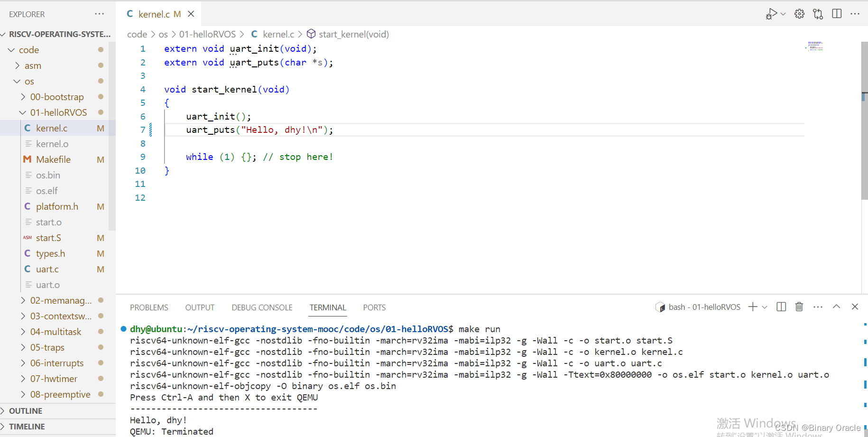
Task: Expand the TIMELINE section
Action: pyautogui.click(x=58, y=427)
